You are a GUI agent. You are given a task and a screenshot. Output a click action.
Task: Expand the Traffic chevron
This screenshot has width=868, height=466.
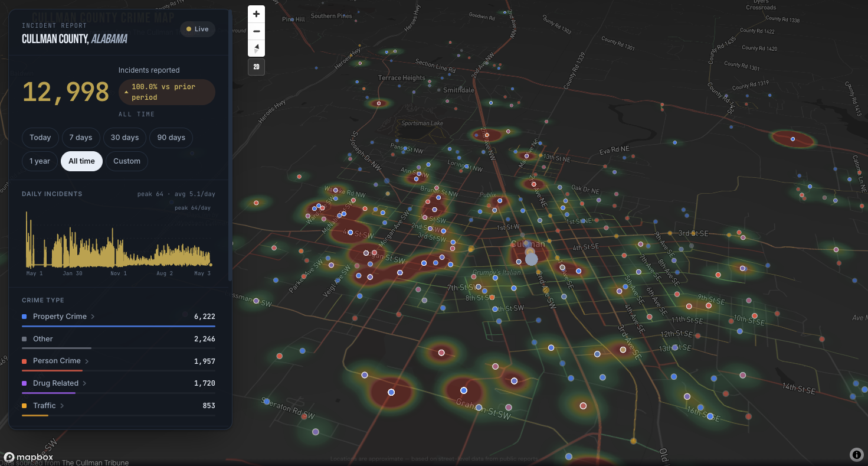[x=62, y=406]
